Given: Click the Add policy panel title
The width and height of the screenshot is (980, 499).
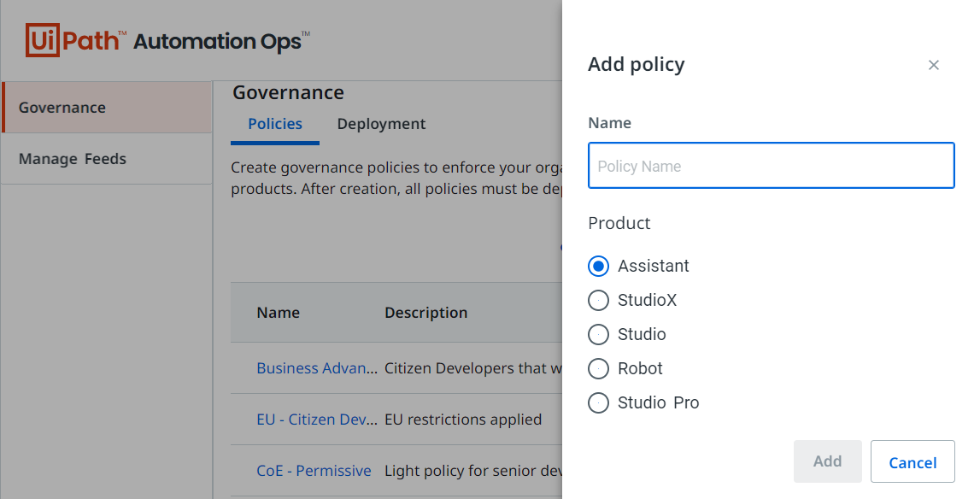Looking at the screenshot, I should tap(637, 64).
